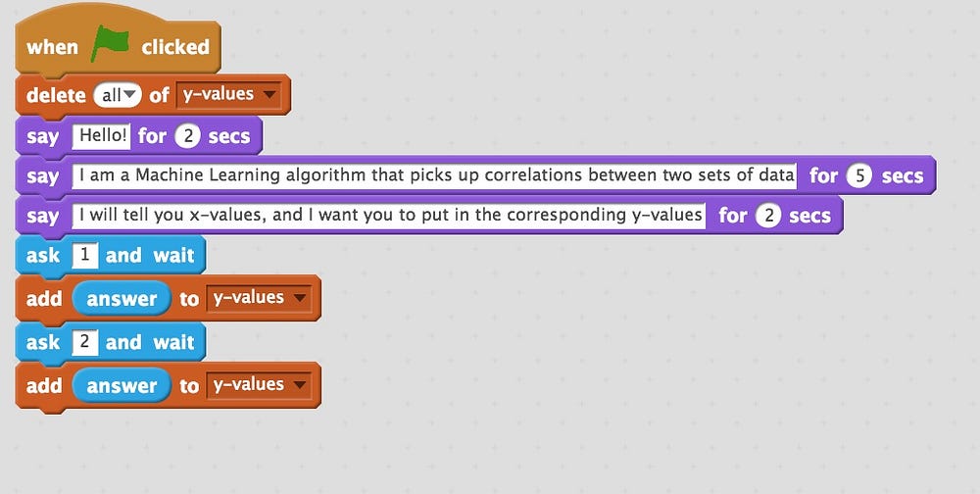Click the ask block's question field containing 2
The width and height of the screenshot is (980, 494).
click(x=83, y=342)
